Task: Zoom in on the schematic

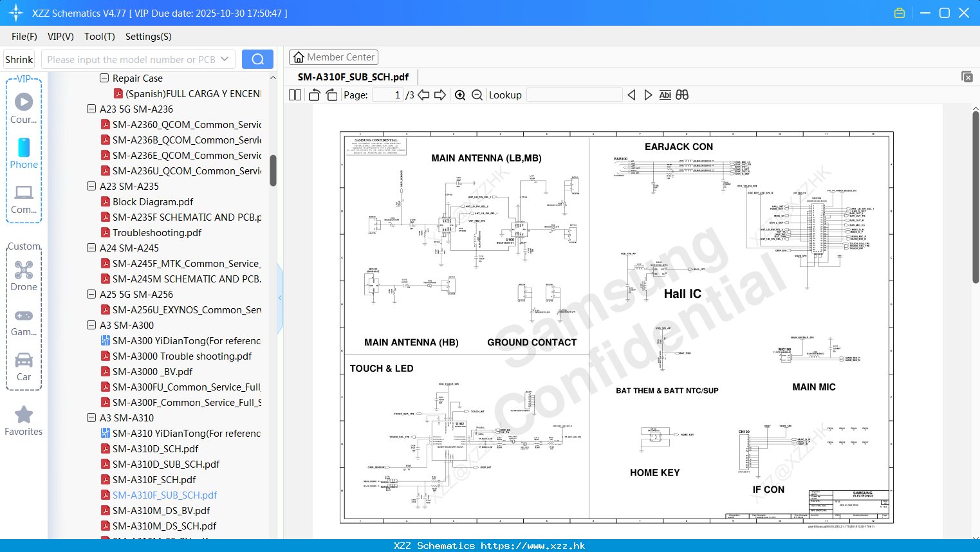Action: tap(460, 95)
